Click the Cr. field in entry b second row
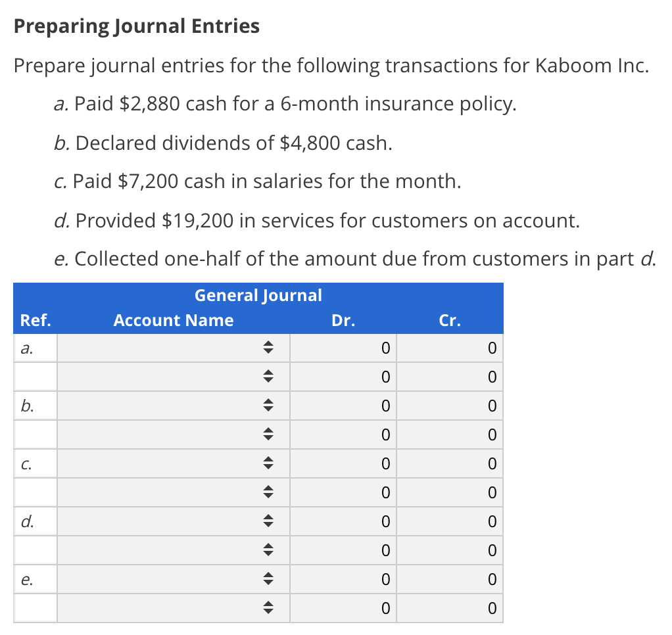This screenshot has width=672, height=635. tap(450, 435)
